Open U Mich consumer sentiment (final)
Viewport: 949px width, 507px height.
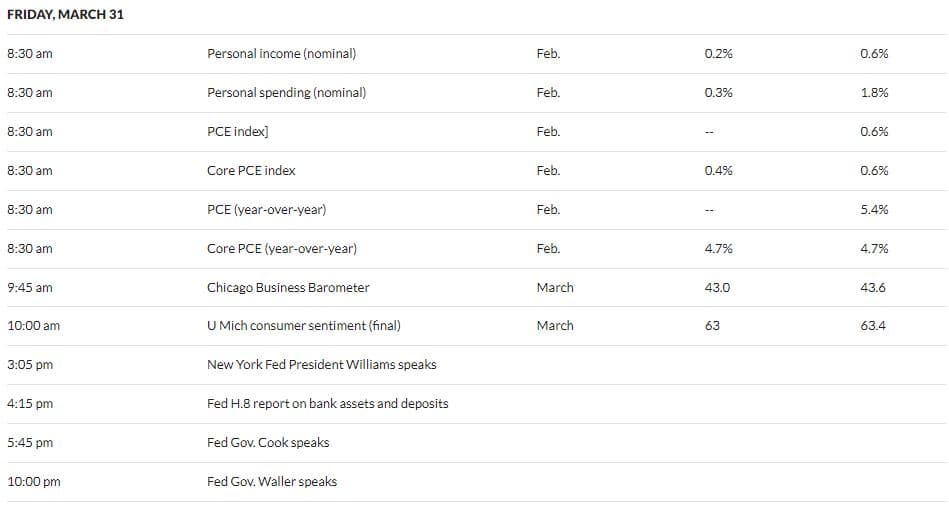(303, 326)
